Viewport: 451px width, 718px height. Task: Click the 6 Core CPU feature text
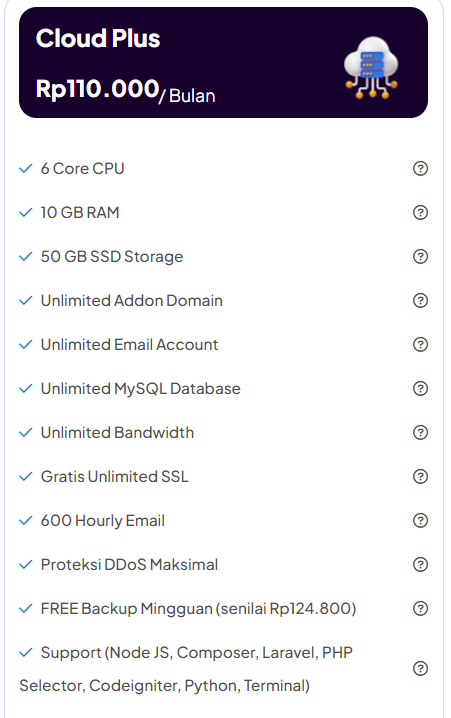pyautogui.click(x=82, y=169)
